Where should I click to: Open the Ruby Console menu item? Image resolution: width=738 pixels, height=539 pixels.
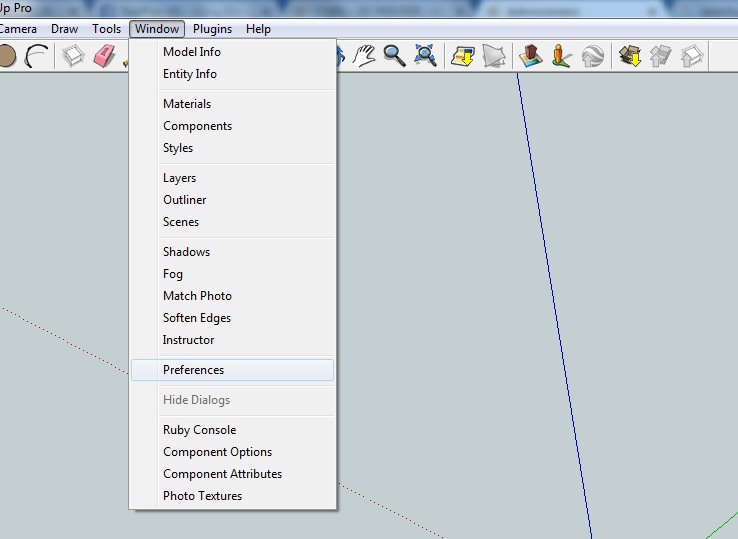[200, 430]
